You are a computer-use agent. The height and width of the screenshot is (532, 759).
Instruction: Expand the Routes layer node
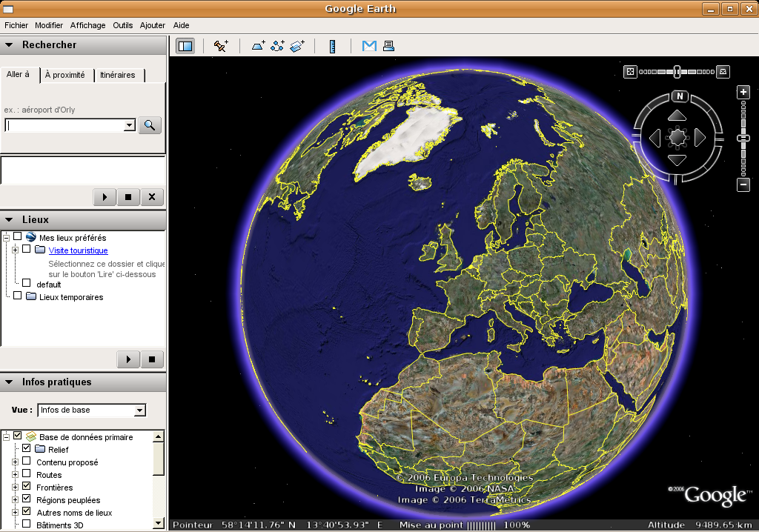(16, 474)
